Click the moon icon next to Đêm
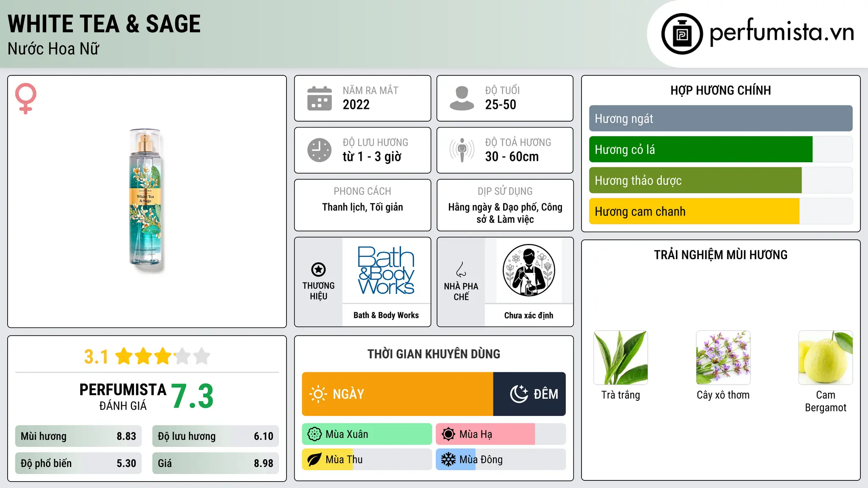 pyautogui.click(x=519, y=394)
